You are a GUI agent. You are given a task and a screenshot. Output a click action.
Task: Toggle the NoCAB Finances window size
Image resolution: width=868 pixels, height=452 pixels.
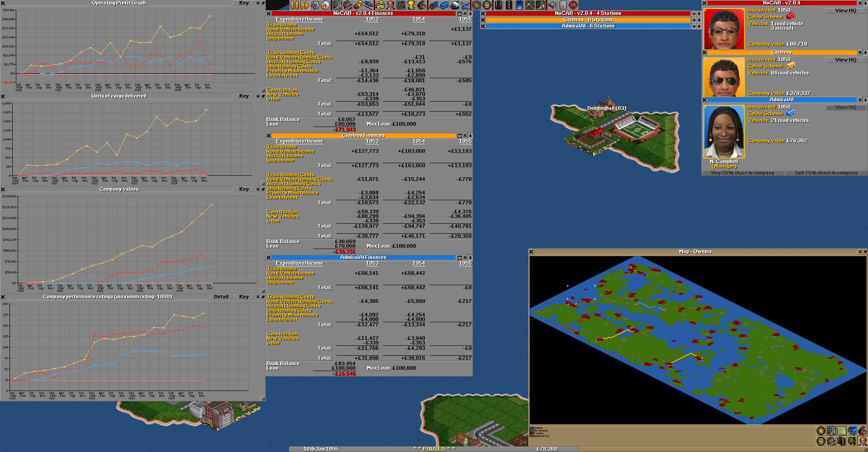459,14
